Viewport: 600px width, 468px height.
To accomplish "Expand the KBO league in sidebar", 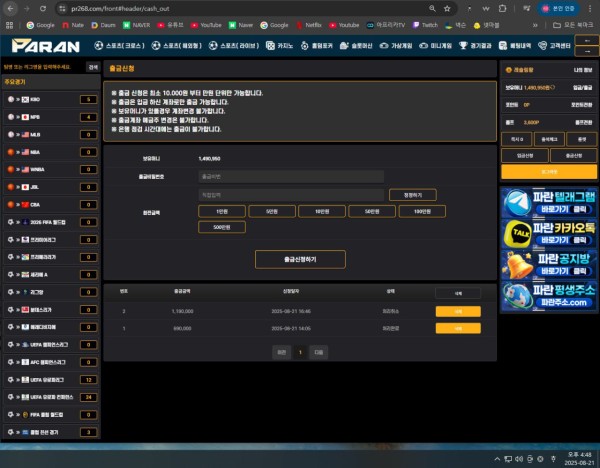I will (x=51, y=99).
